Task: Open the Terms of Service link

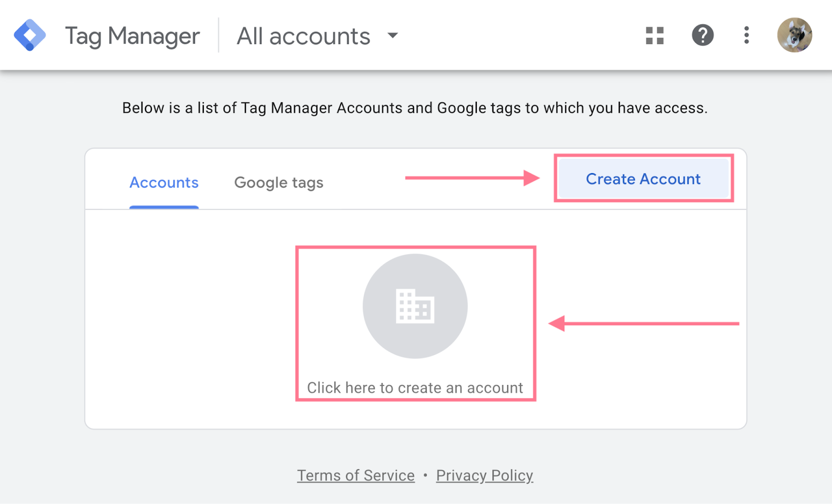Action: coord(355,474)
